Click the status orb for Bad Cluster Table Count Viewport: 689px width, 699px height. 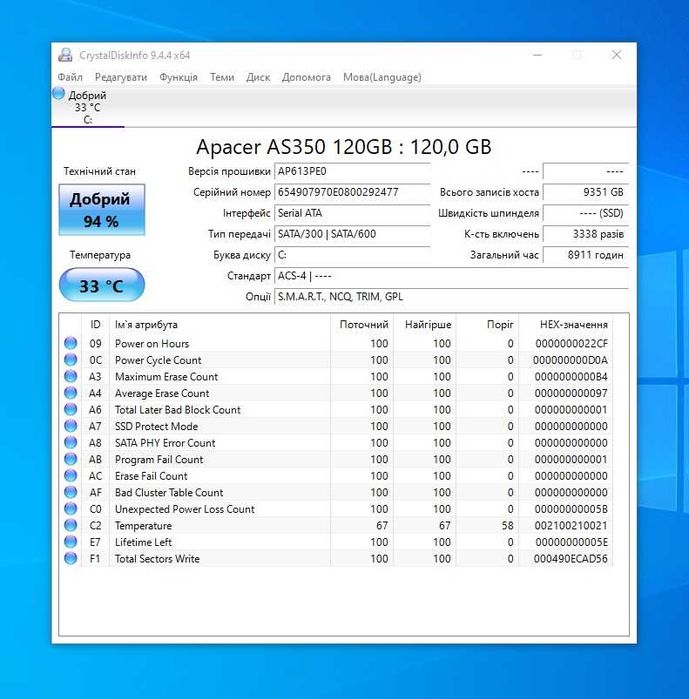point(70,492)
